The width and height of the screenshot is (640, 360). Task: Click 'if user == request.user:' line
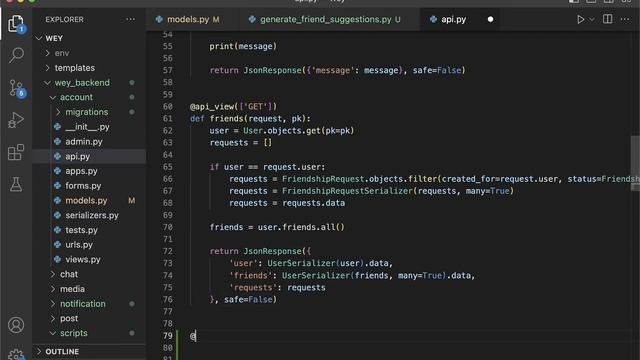coord(267,167)
